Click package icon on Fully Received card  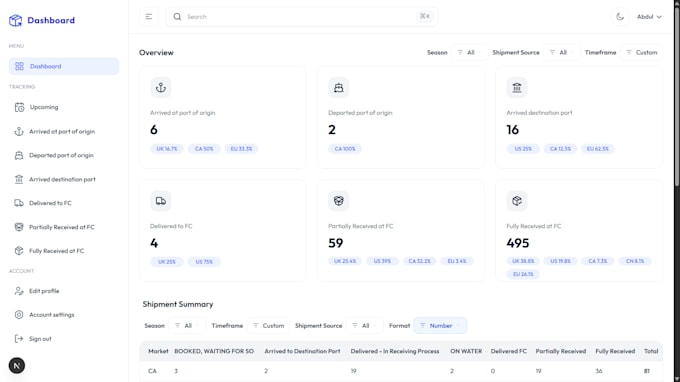517,201
